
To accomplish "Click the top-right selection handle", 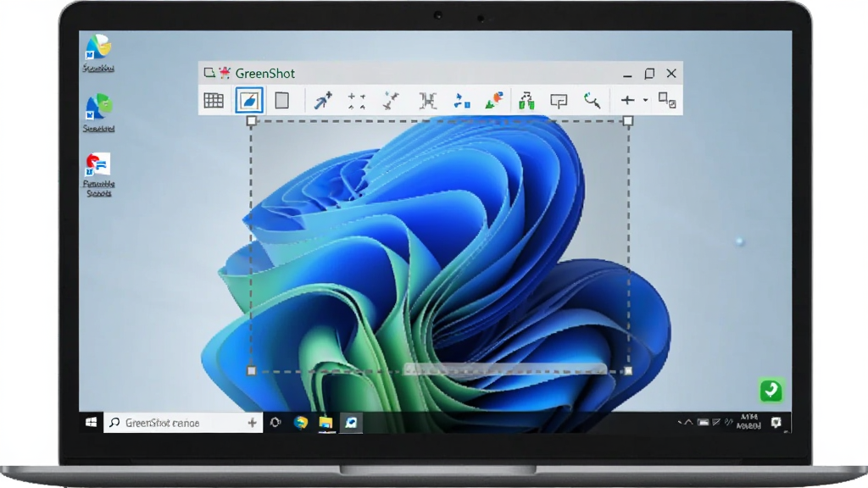I will pos(628,120).
